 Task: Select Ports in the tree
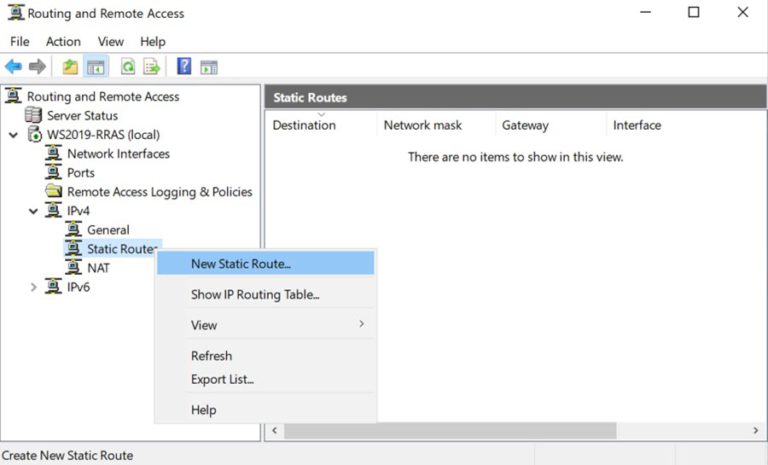click(81, 173)
